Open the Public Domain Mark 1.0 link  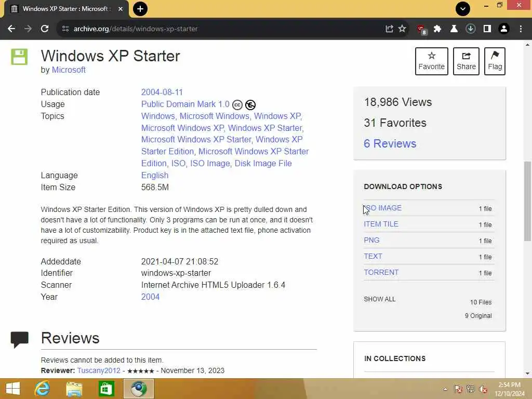[x=185, y=104]
